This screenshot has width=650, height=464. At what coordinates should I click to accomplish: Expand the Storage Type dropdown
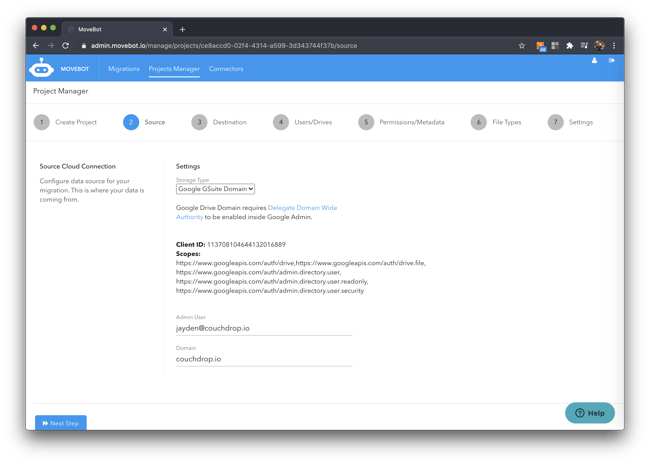[x=215, y=188]
